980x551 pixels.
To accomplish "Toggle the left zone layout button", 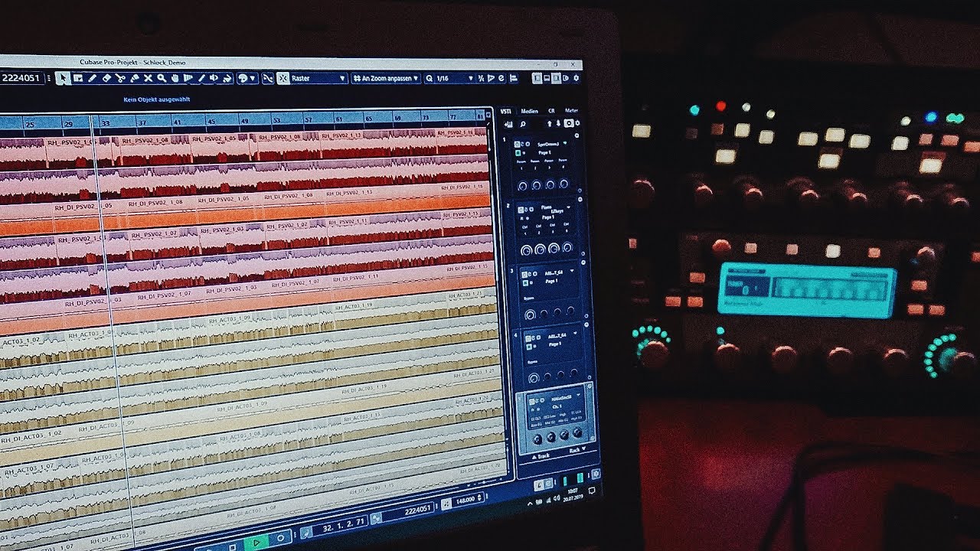I will 537,78.
